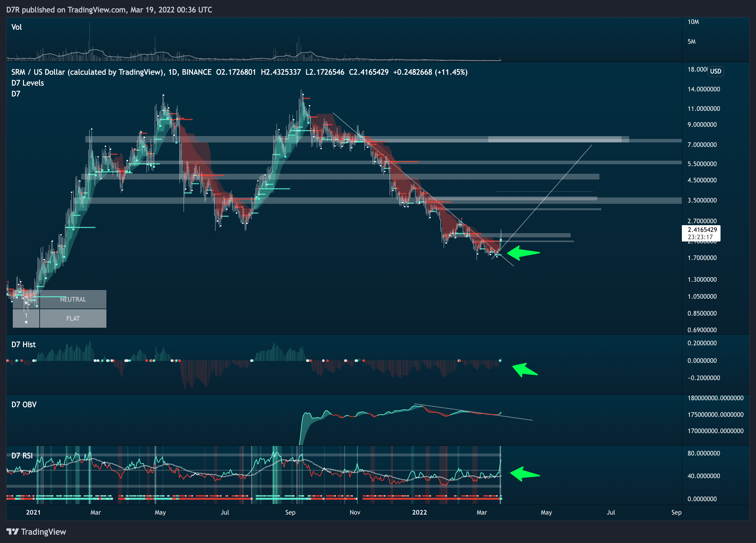
Task: Select the 'D7 Levels' indicator label
Action: click(28, 83)
